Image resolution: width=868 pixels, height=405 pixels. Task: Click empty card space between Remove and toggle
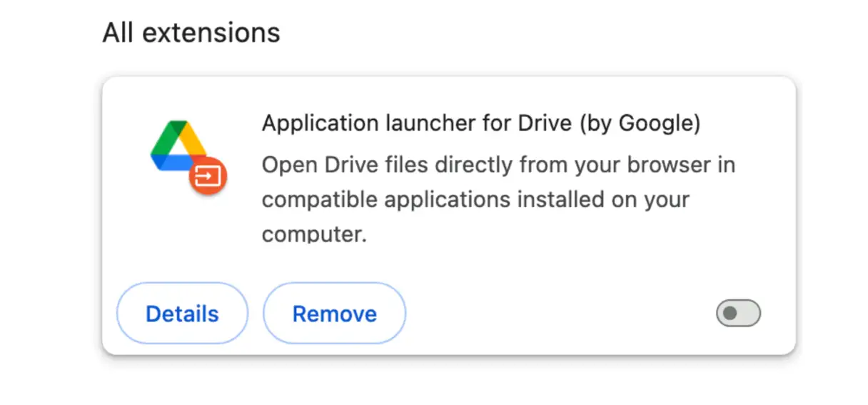pyautogui.click(x=557, y=314)
